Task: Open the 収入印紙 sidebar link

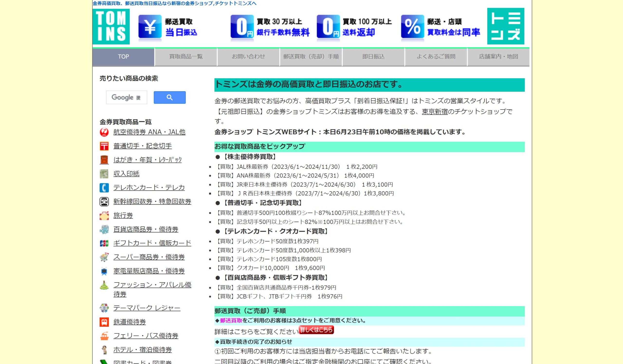Action: [126, 174]
